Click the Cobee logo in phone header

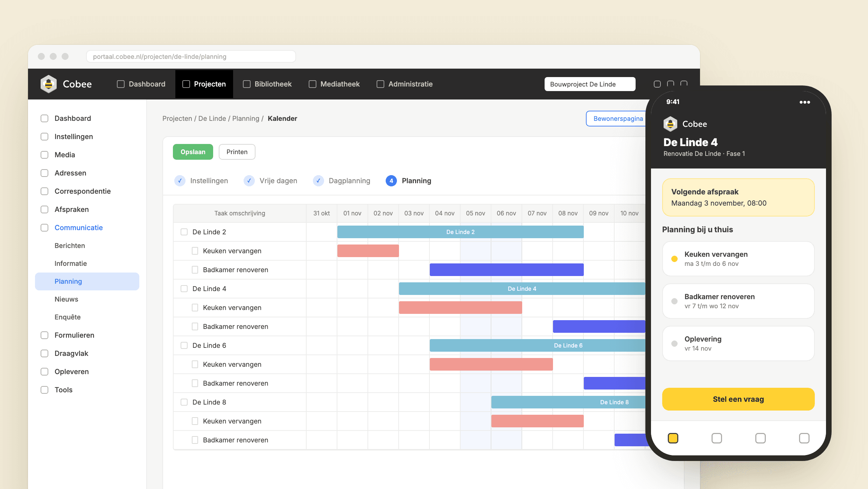pyautogui.click(x=670, y=124)
